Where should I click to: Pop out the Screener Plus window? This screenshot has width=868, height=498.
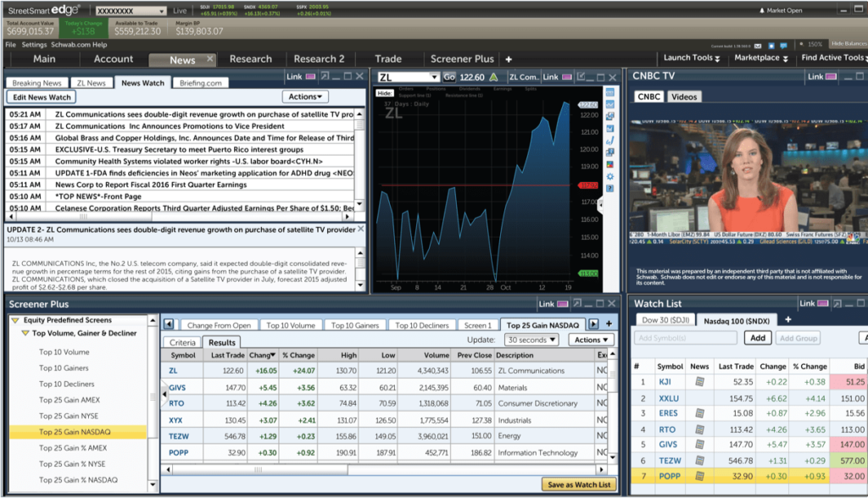[x=577, y=303]
